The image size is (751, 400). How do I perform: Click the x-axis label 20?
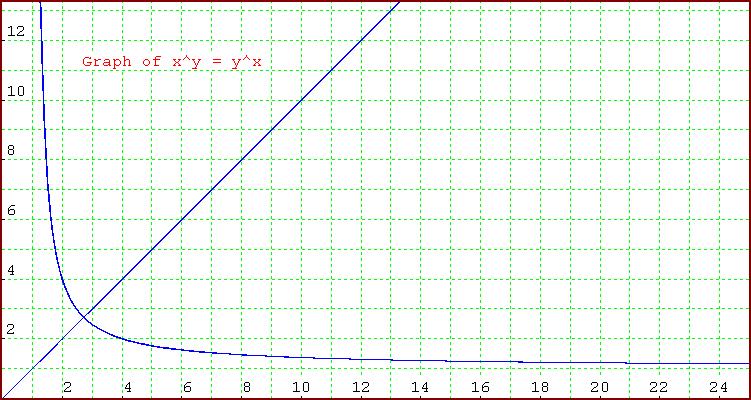[x=598, y=387]
